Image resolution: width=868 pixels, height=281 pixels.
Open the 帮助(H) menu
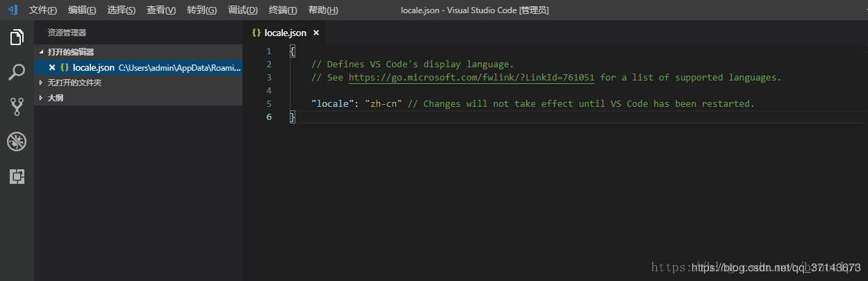[323, 10]
